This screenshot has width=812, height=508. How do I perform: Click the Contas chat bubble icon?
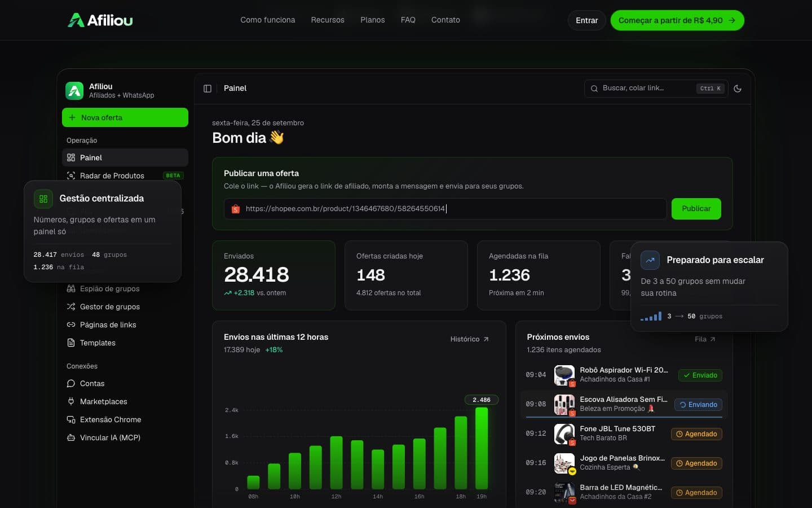71,383
